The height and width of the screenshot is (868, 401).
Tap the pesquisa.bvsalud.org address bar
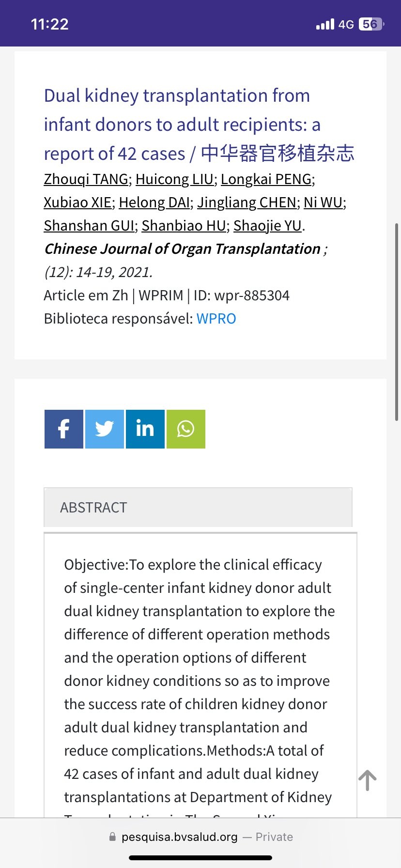[x=200, y=837]
